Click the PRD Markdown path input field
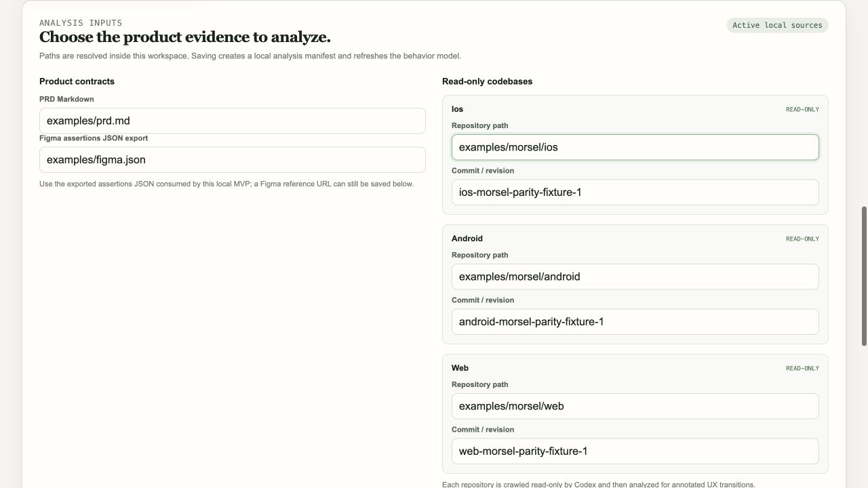Image resolution: width=868 pixels, height=488 pixels. 232,121
